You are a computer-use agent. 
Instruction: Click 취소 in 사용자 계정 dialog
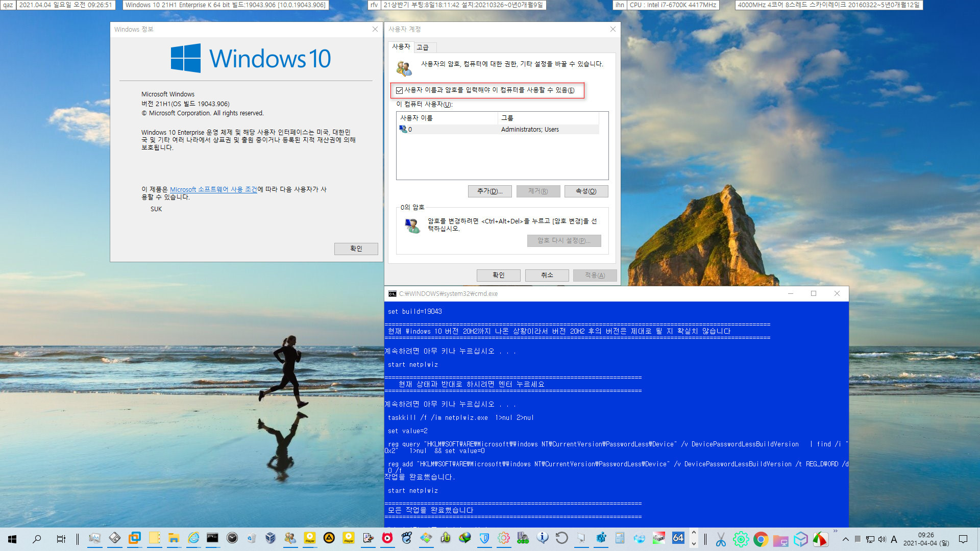547,275
